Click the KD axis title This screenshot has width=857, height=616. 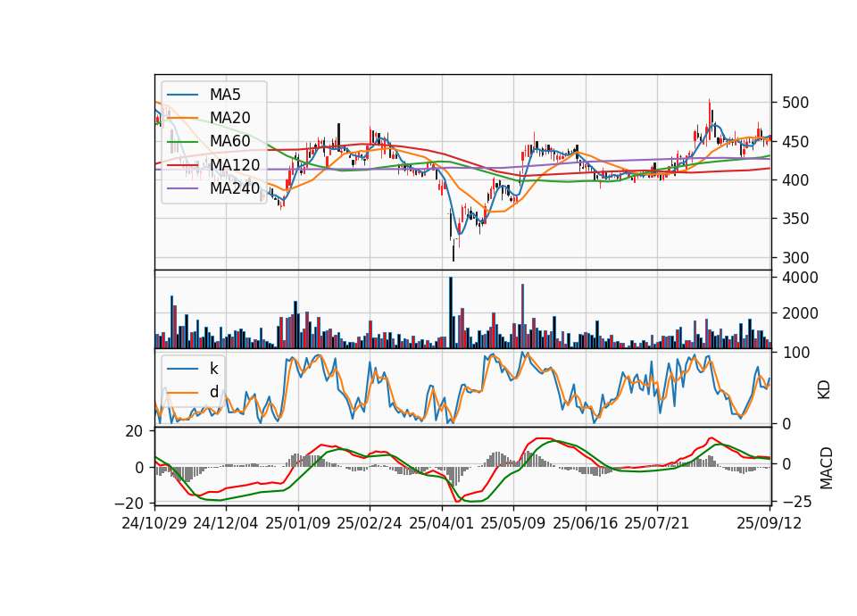pos(824,389)
